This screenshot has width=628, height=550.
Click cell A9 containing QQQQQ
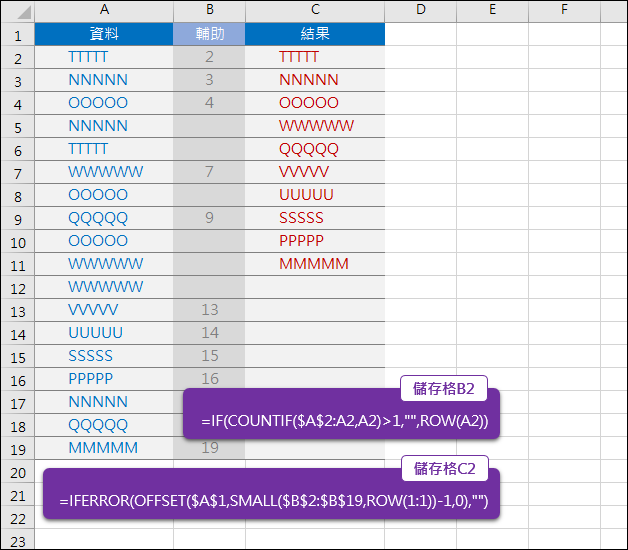[x=104, y=218]
